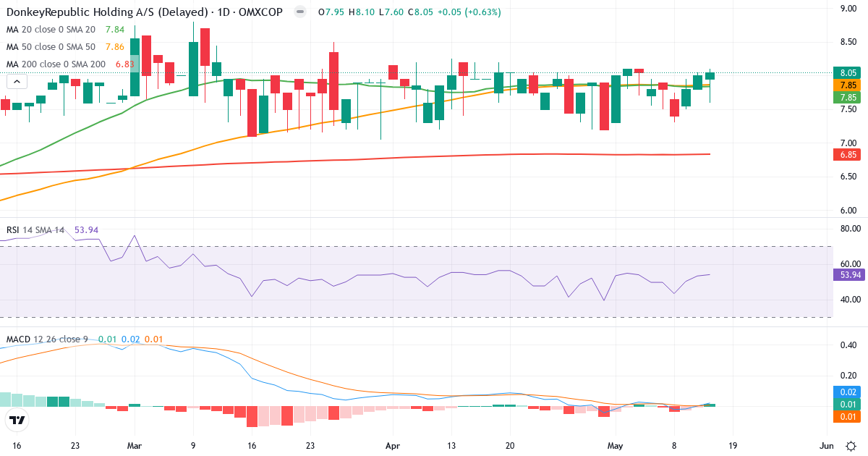Click the 7.50 price scale label
Image resolution: width=868 pixels, height=456 pixels.
(848, 109)
